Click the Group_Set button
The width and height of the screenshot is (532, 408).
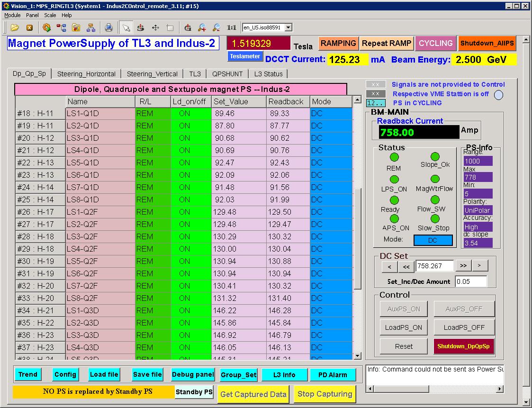[x=238, y=375]
